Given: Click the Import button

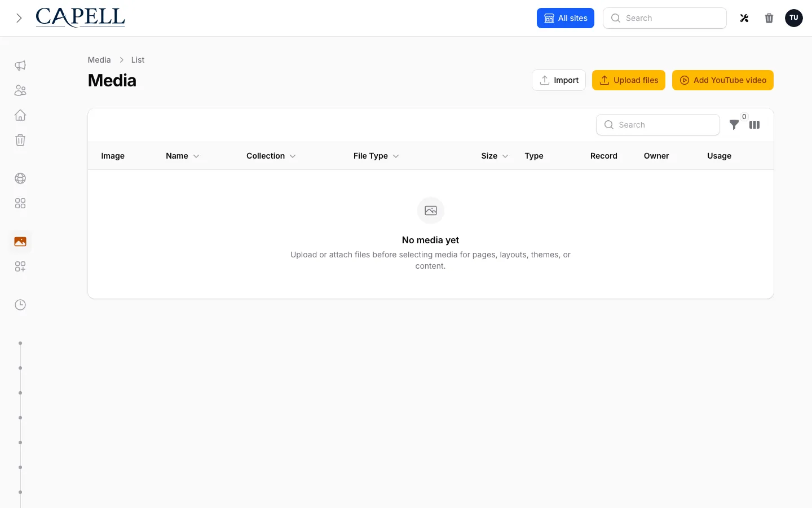Looking at the screenshot, I should (559, 80).
